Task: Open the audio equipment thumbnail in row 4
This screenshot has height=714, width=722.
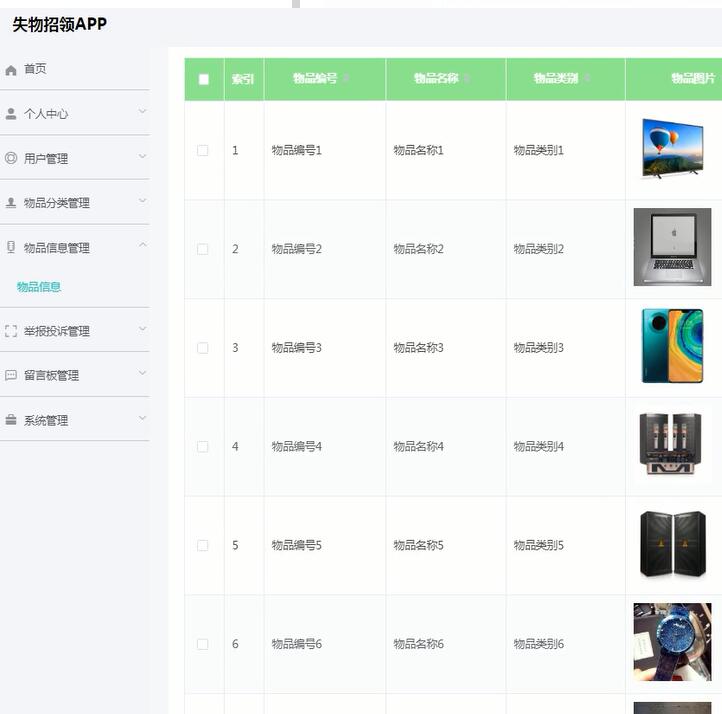Action: point(671,444)
